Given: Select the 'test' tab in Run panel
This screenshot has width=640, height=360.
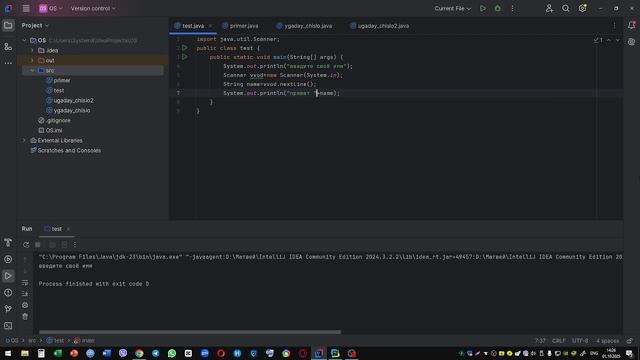Looking at the screenshot, I should [53, 229].
